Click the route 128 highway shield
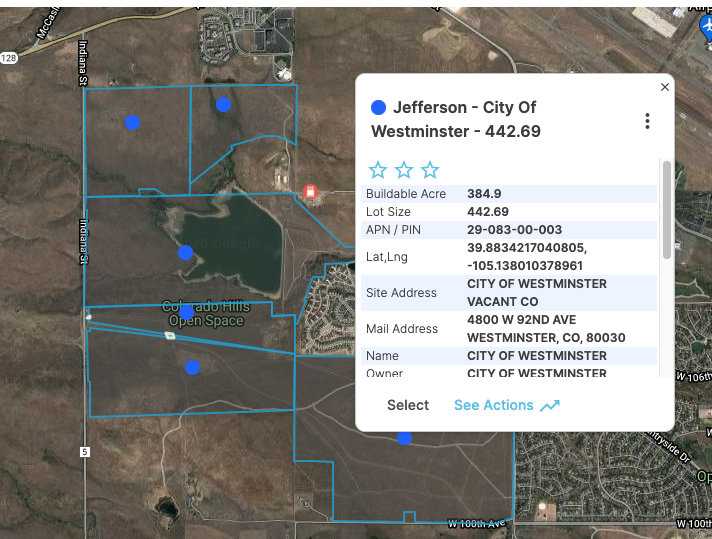This screenshot has height=539, width=712. coord(8,56)
